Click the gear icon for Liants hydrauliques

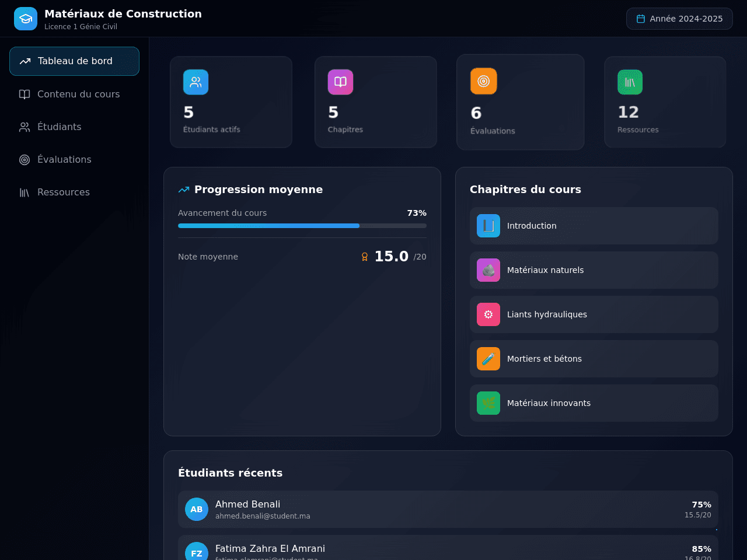pos(488,314)
